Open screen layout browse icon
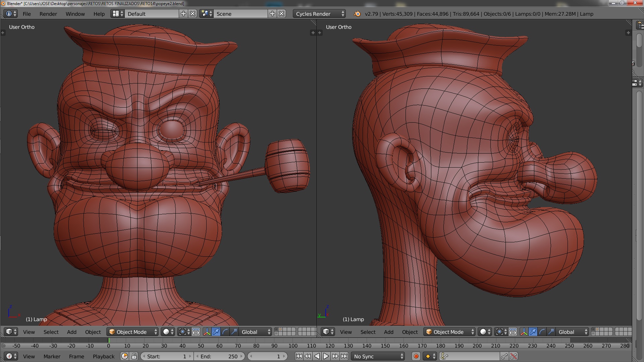The width and height of the screenshot is (644, 362). pos(117,14)
